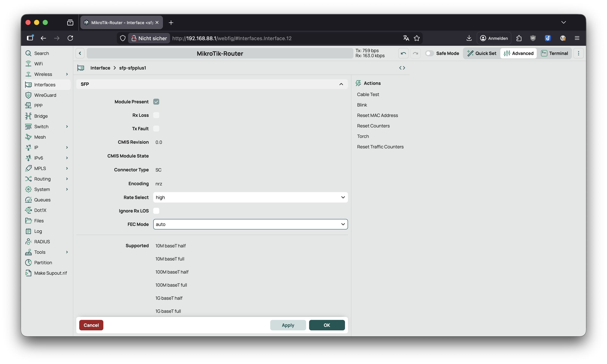Click the undo arrow in header
Viewport: 607px width, 364px height.
point(403,53)
